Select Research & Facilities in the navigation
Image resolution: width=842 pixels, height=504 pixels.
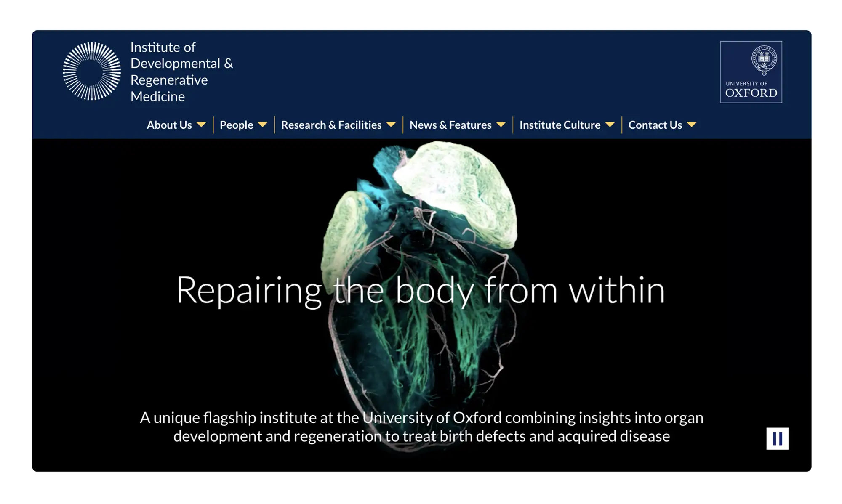[331, 125]
